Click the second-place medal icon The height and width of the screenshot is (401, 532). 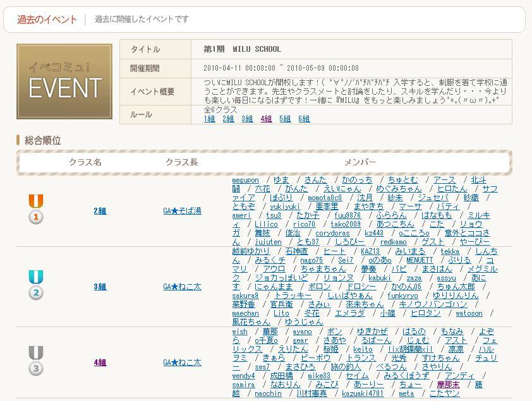point(36,285)
